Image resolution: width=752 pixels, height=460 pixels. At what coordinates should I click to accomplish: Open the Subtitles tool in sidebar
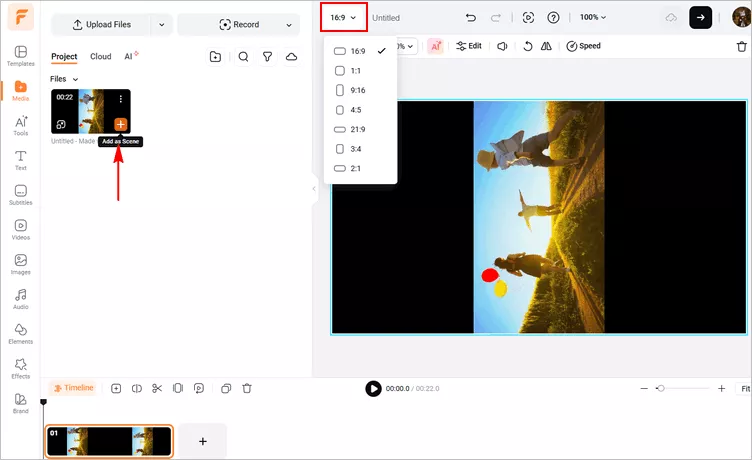coord(20,194)
